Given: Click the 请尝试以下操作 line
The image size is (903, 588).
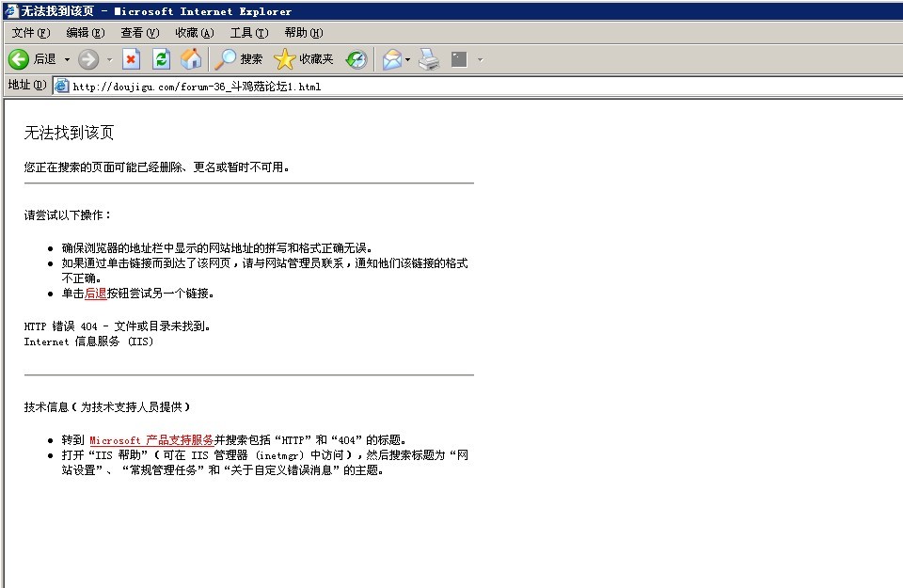Looking at the screenshot, I should click(x=68, y=215).
